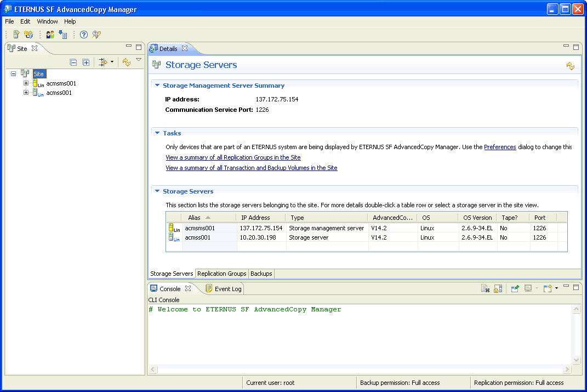587x392 pixels.
Task: Open the new console dropdown arrow
Action: [557, 288]
